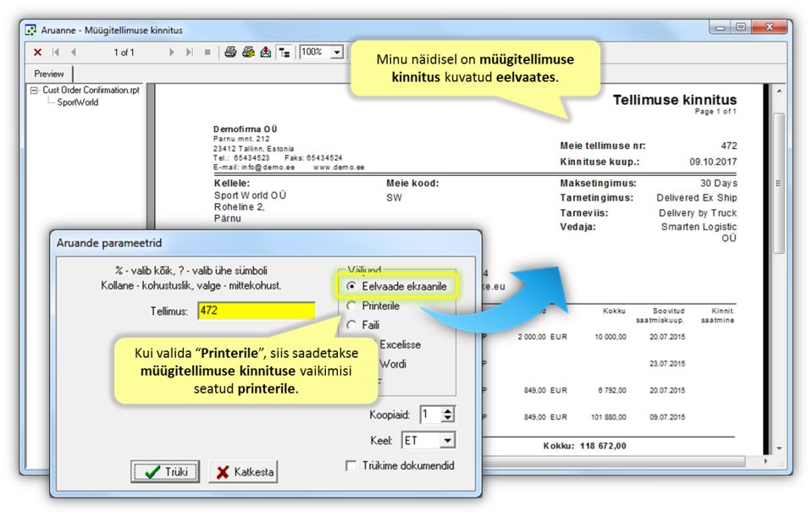Go to the first report page
Image resolution: width=812 pixels, height=517 pixels.
(x=55, y=52)
